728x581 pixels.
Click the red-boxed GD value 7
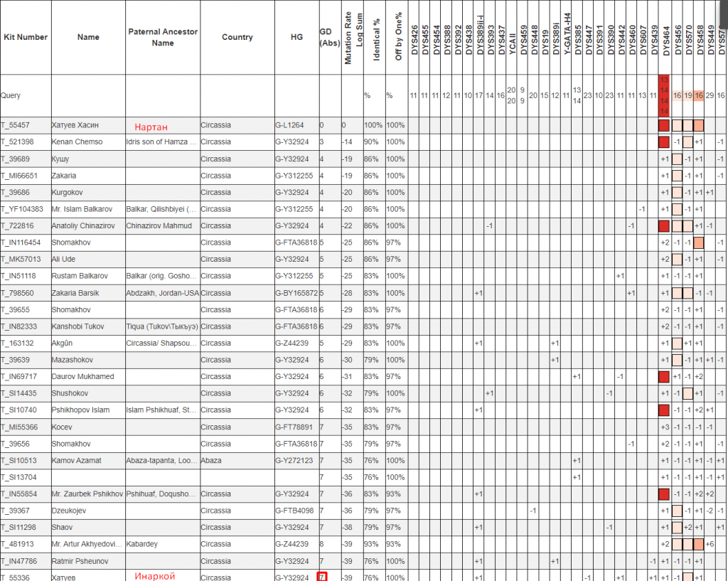tap(322, 576)
